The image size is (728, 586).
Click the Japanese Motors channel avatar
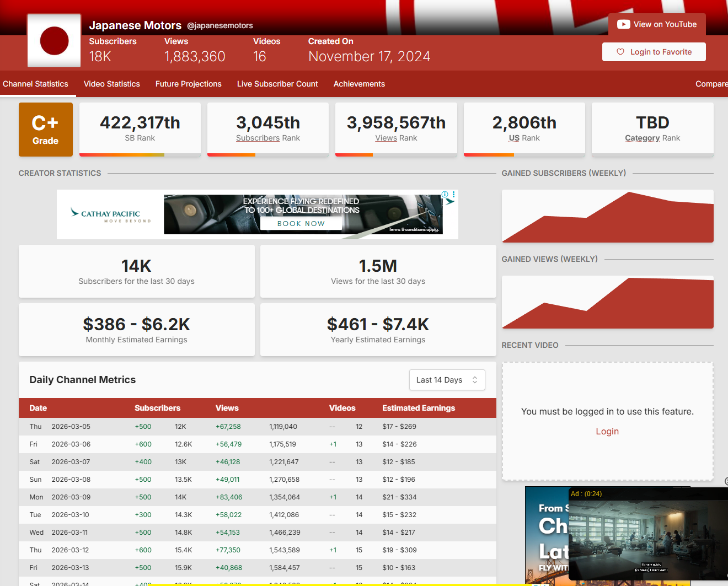point(54,41)
